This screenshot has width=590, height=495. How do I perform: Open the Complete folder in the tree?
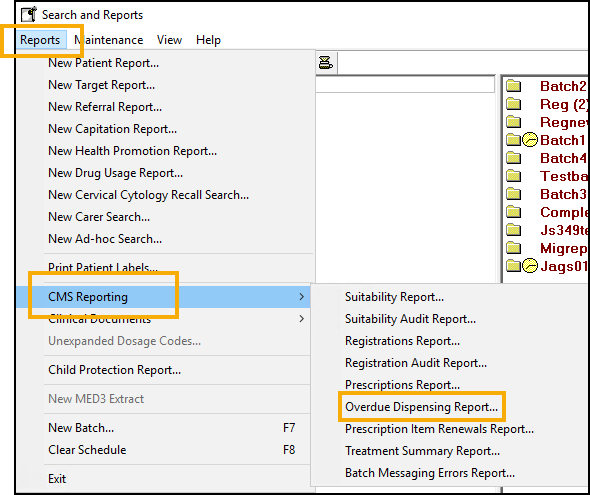click(563, 212)
